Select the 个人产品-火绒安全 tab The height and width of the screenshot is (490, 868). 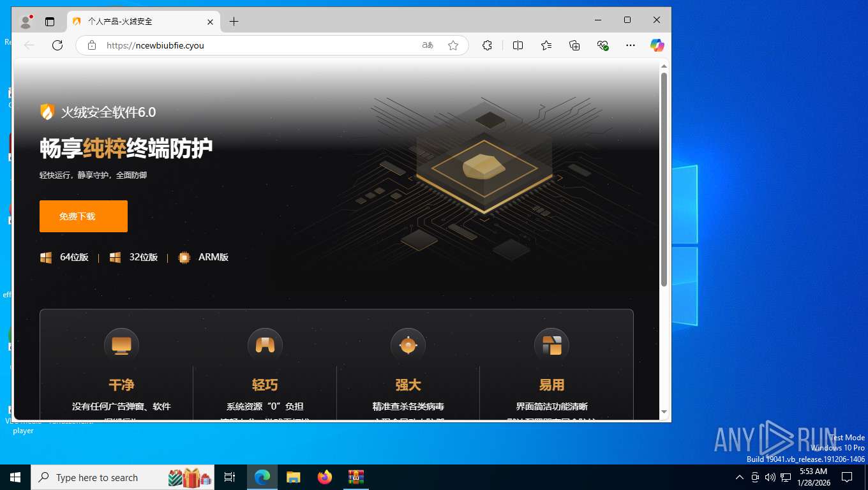click(143, 22)
